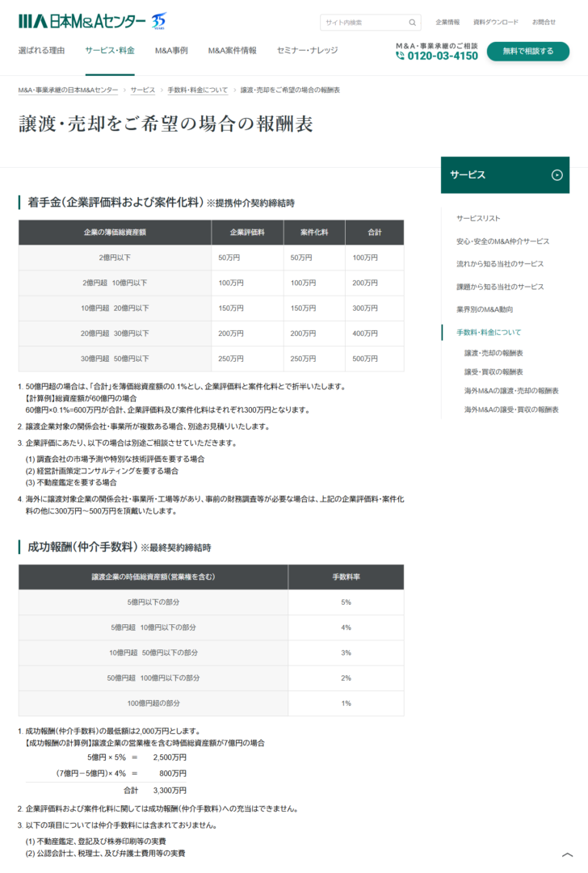The image size is (588, 873).
Task: Click the 1% fee rate cell
Action: tap(346, 703)
